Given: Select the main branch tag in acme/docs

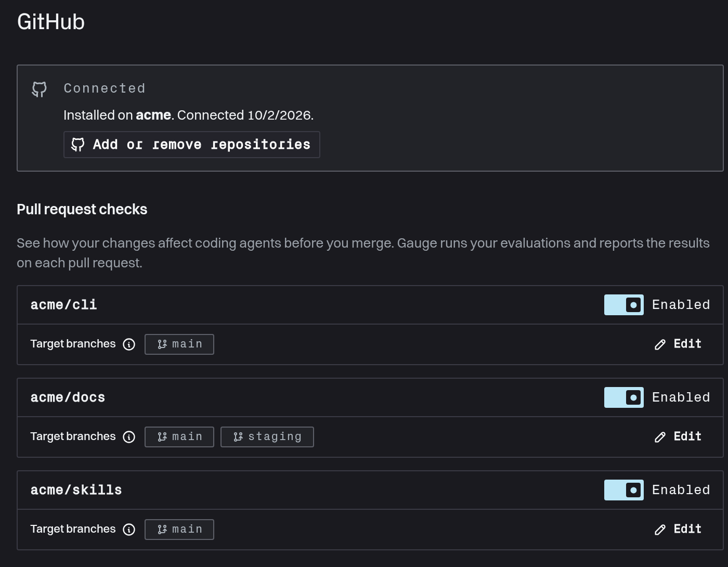Looking at the screenshot, I should (179, 437).
